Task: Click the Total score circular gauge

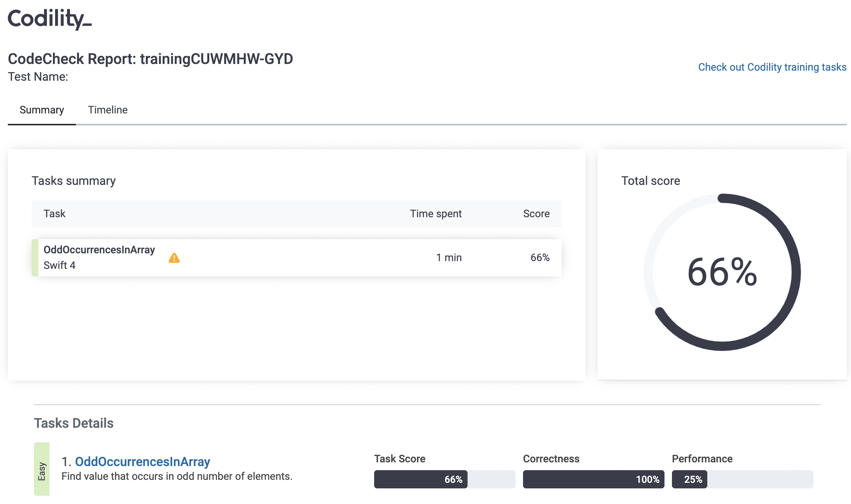Action: (x=722, y=272)
